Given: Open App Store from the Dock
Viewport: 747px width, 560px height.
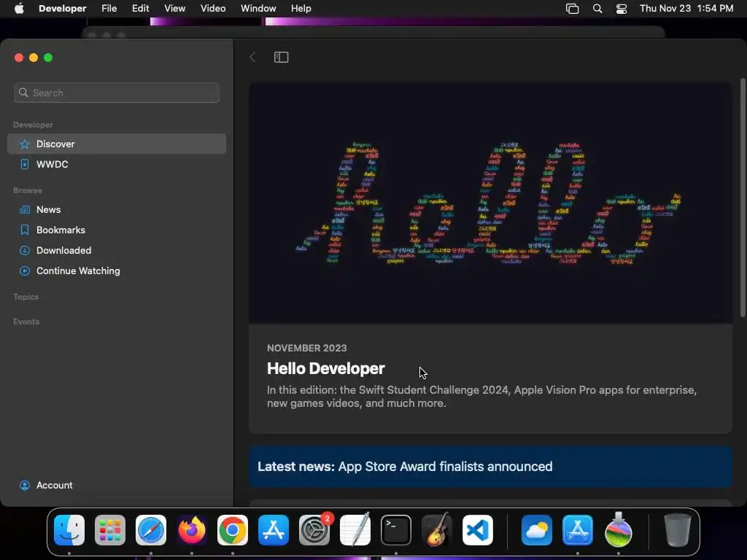Looking at the screenshot, I should 274,530.
